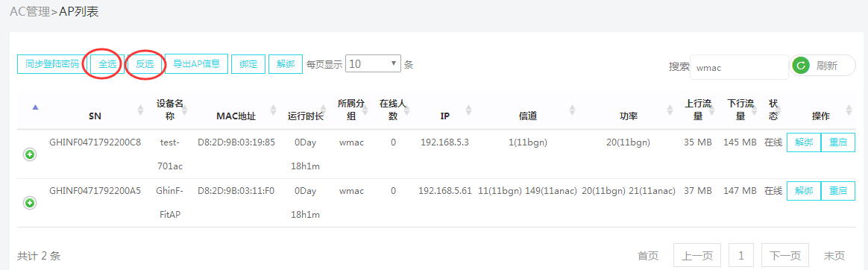Sort by 在线人数 column header
The width and height of the screenshot is (868, 270).
coord(393,110)
